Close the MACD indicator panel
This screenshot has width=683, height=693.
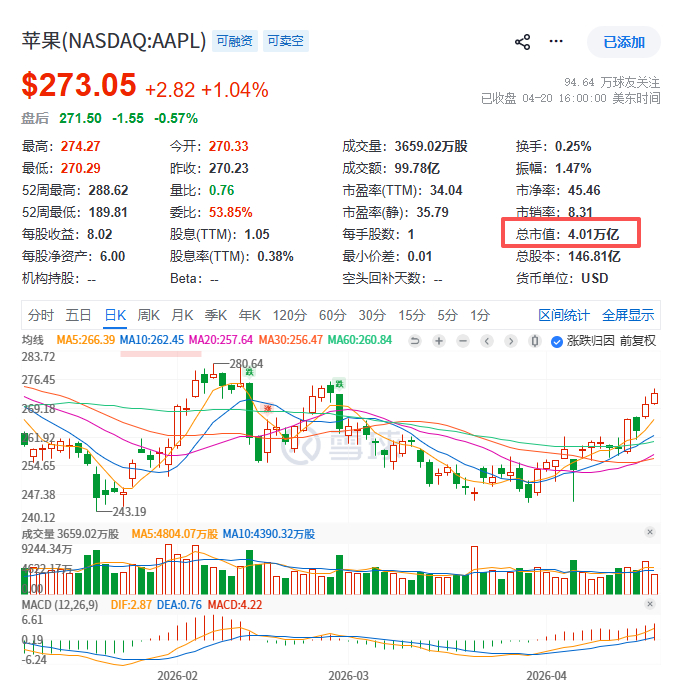[x=650, y=604]
